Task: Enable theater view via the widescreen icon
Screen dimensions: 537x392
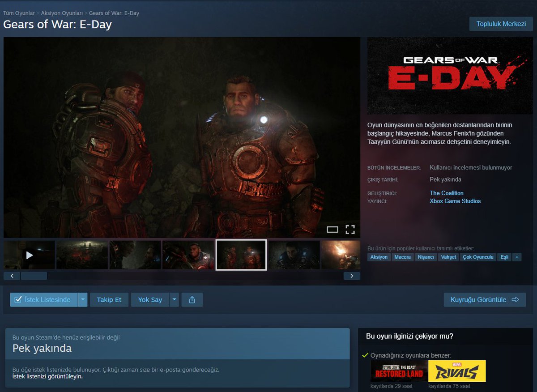Action: (x=333, y=230)
